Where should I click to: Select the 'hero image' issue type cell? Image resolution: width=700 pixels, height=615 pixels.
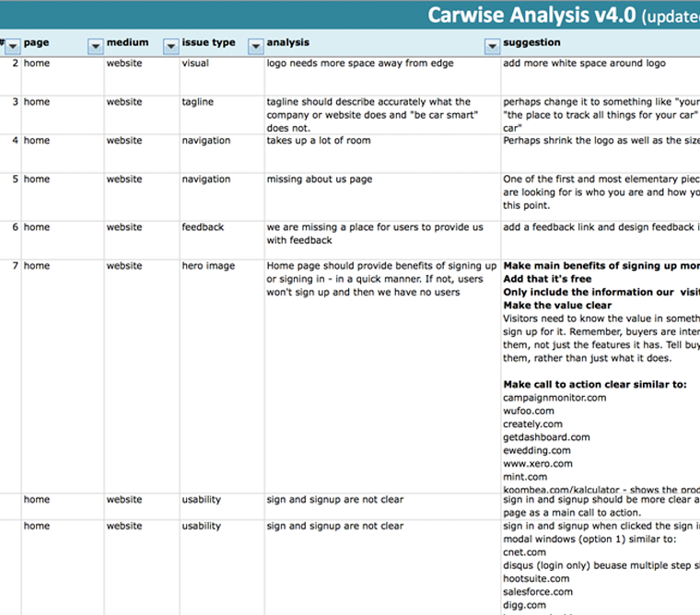[x=222, y=377]
